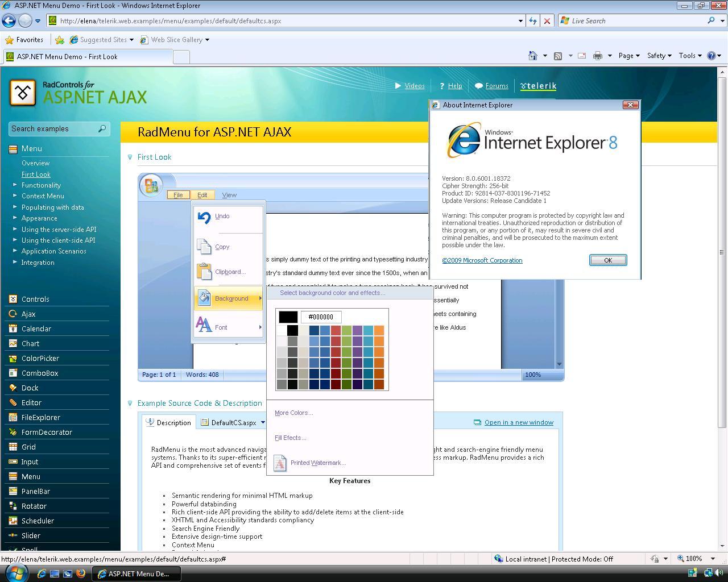Screen dimensions: 728x582
Task: Click the RSS Feeds icon
Action: pyautogui.click(x=558, y=56)
